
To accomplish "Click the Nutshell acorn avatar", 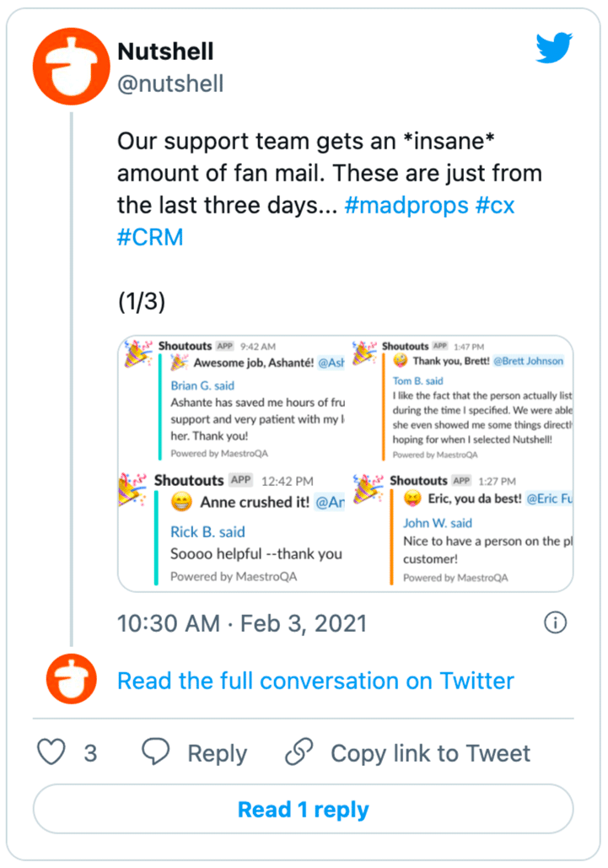I will (71, 66).
